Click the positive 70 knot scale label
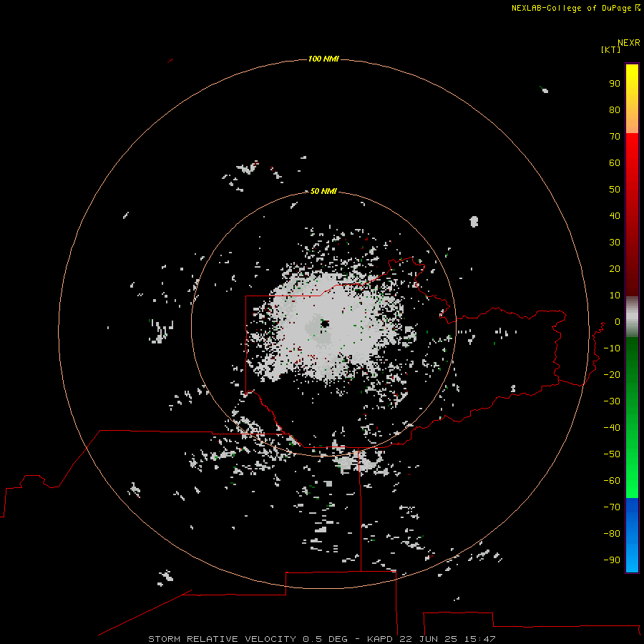This screenshot has width=644, height=644. 615,137
